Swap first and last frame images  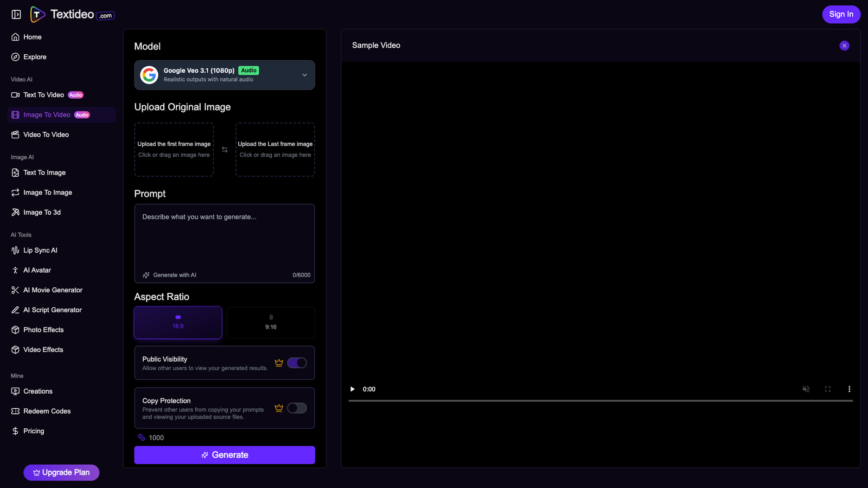pyautogui.click(x=225, y=150)
